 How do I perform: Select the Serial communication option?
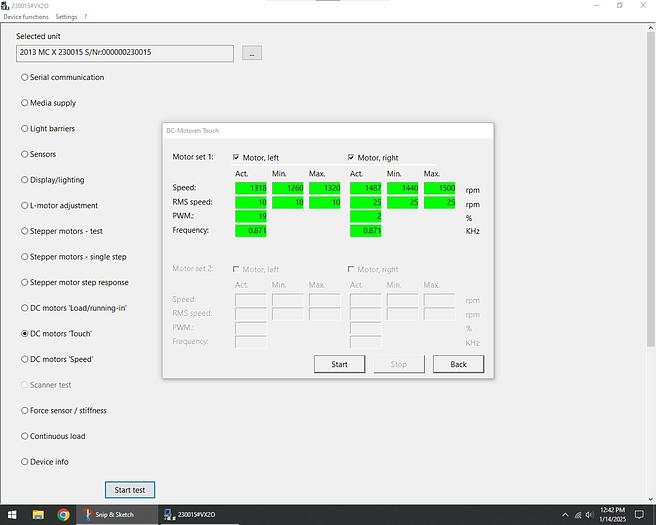click(24, 77)
